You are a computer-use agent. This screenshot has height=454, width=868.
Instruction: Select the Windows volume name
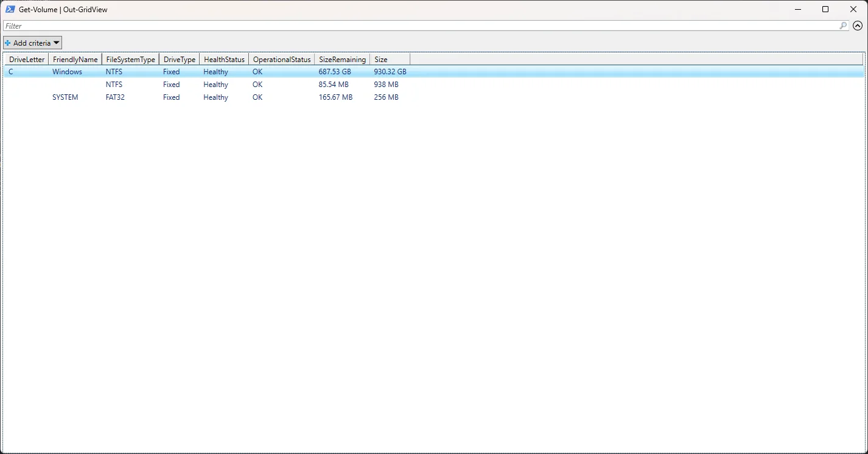click(67, 72)
